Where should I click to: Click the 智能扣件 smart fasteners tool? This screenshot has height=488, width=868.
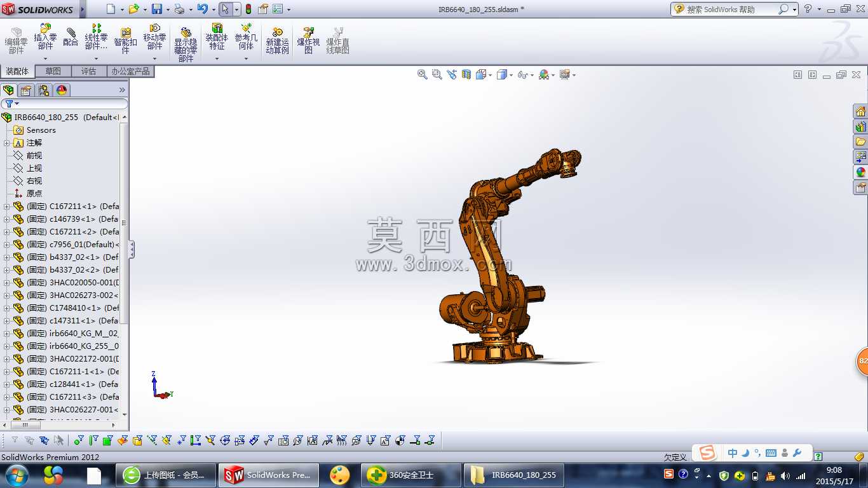(125, 41)
